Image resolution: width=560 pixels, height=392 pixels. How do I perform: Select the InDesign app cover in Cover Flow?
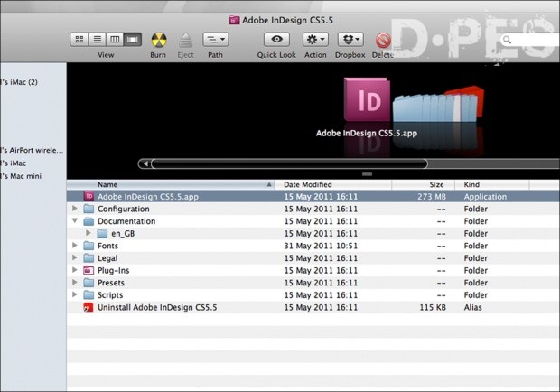click(367, 99)
